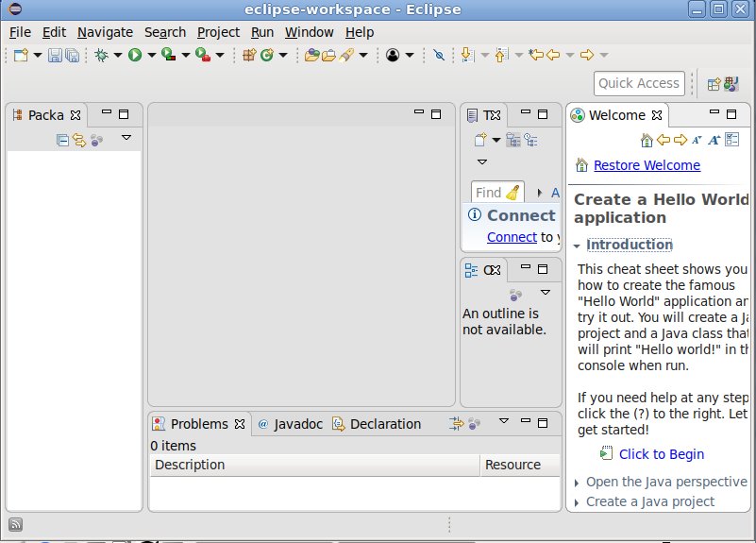Toggle Categorized view in Task List
756x543 pixels.
pyautogui.click(x=513, y=140)
